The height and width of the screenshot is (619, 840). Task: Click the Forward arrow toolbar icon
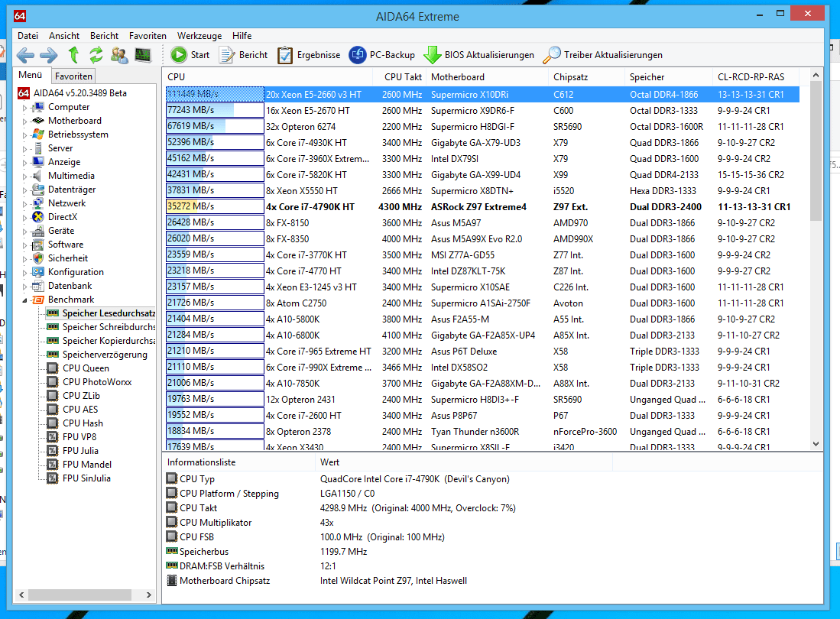coord(49,54)
